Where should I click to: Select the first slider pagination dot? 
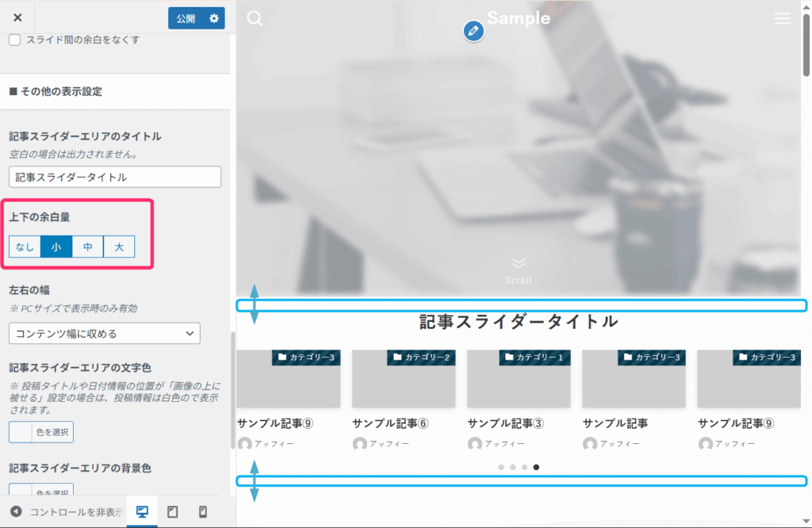point(501,467)
